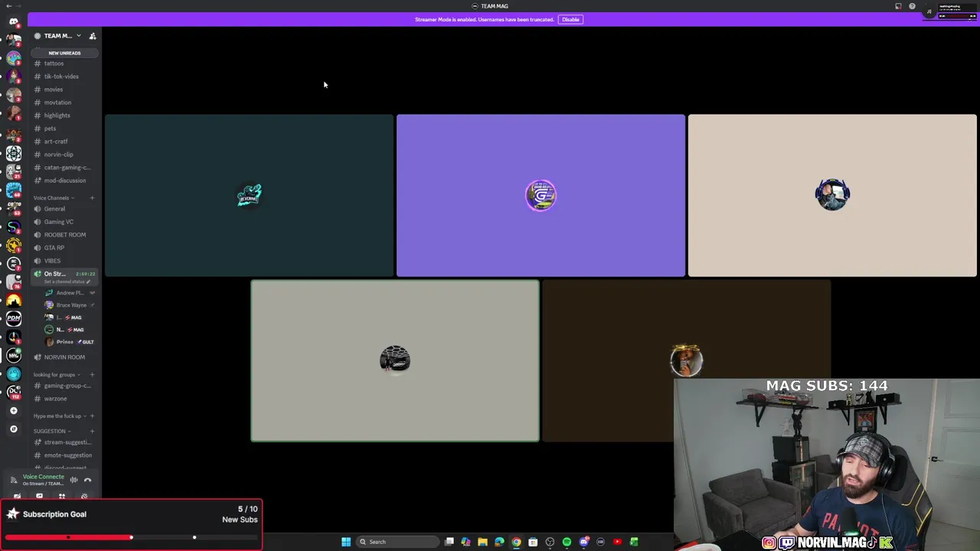Screen dimensions: 980x551
Task: Select speaking participant tile with green border
Action: 395,360
